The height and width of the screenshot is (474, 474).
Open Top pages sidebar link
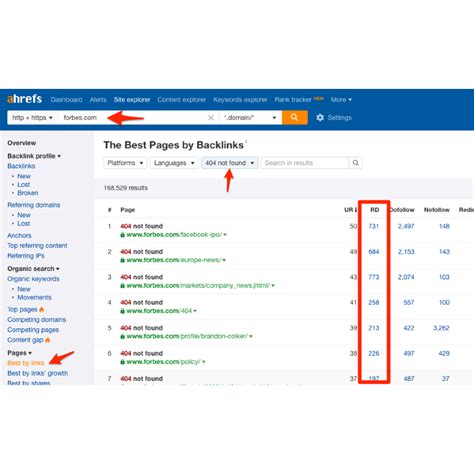click(x=22, y=309)
